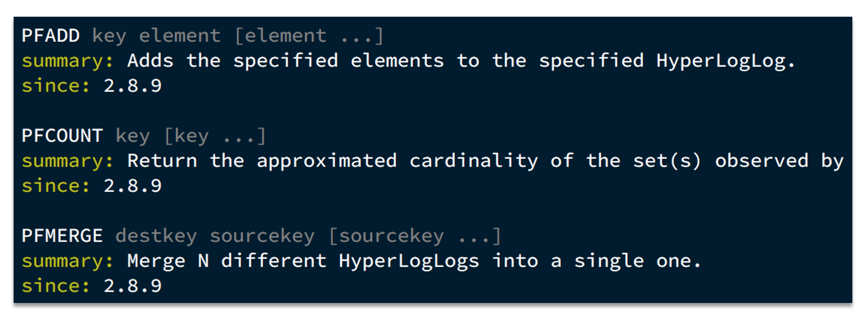
Task: Click the word HyperLogLog. in PFADD summary
Action: pos(725,61)
